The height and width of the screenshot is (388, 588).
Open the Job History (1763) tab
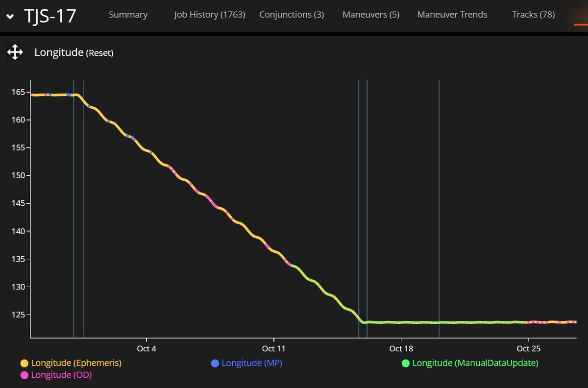click(x=210, y=15)
